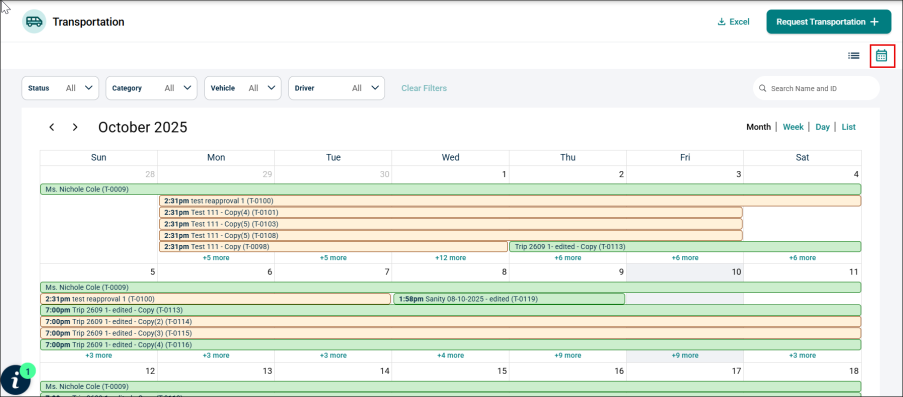Click the October 2025 title
Screen dimensions: 903x397
[143, 127]
